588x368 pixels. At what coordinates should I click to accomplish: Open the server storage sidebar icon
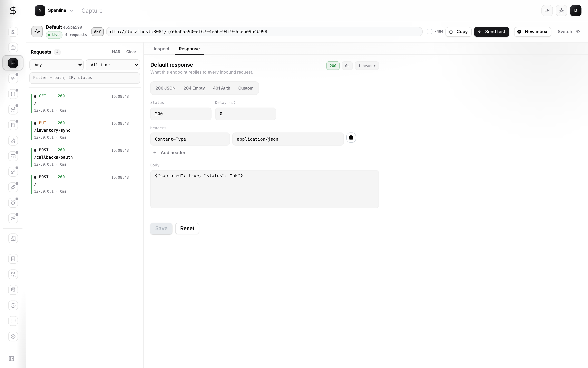[13, 321]
